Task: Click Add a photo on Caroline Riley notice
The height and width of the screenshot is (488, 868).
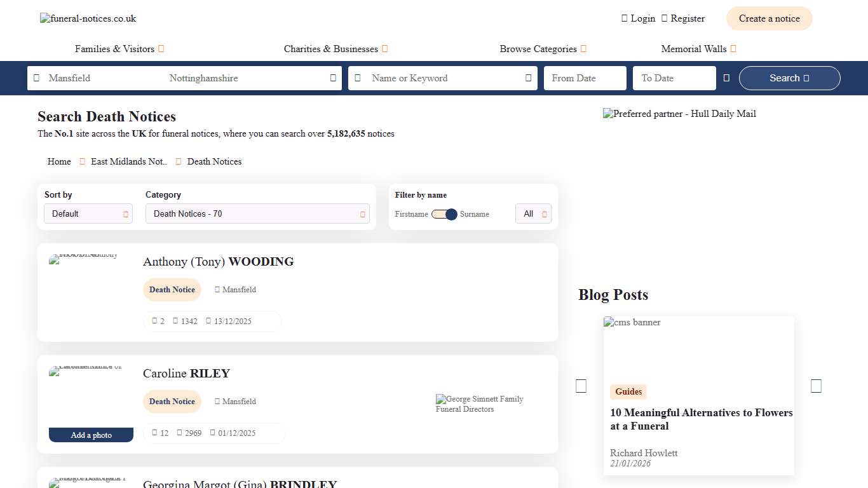Action: pyautogui.click(x=91, y=435)
